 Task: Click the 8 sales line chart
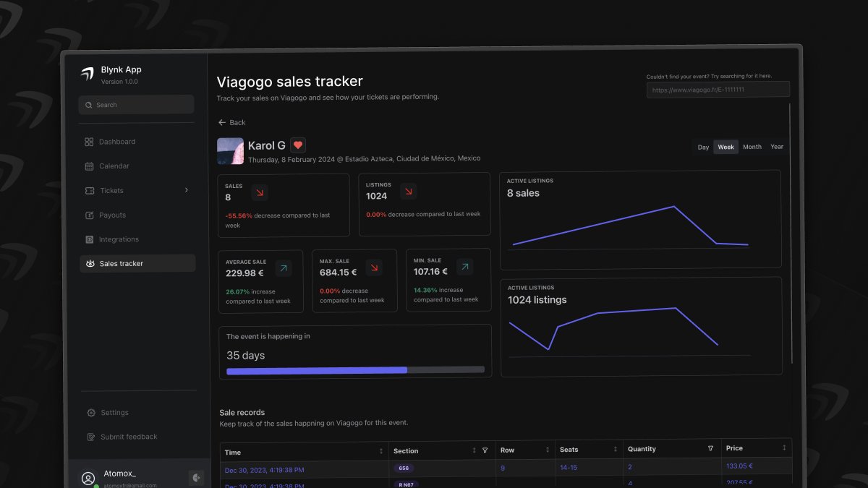click(x=630, y=226)
